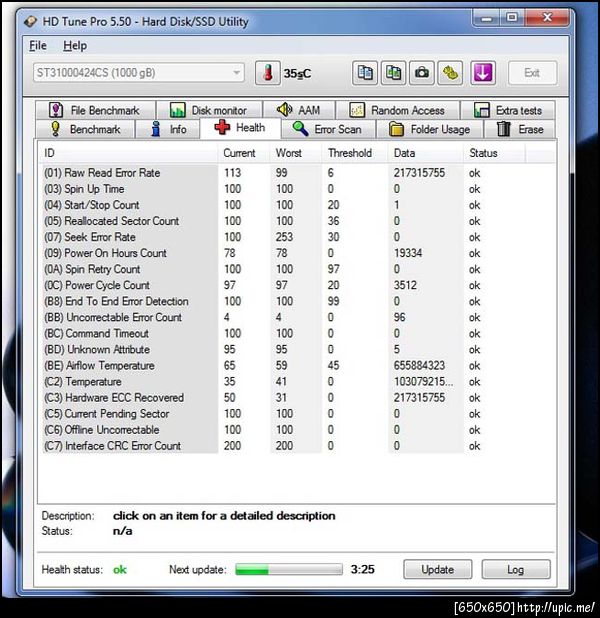Switch to the Info tab
Image resolution: width=600 pixels, height=618 pixels.
[x=168, y=129]
